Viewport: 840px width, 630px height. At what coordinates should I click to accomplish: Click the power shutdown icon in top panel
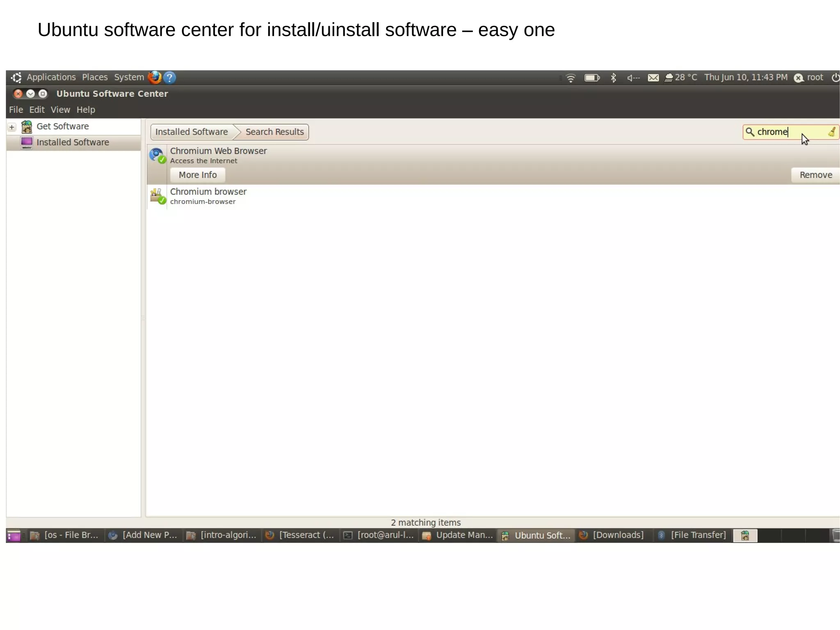point(835,77)
